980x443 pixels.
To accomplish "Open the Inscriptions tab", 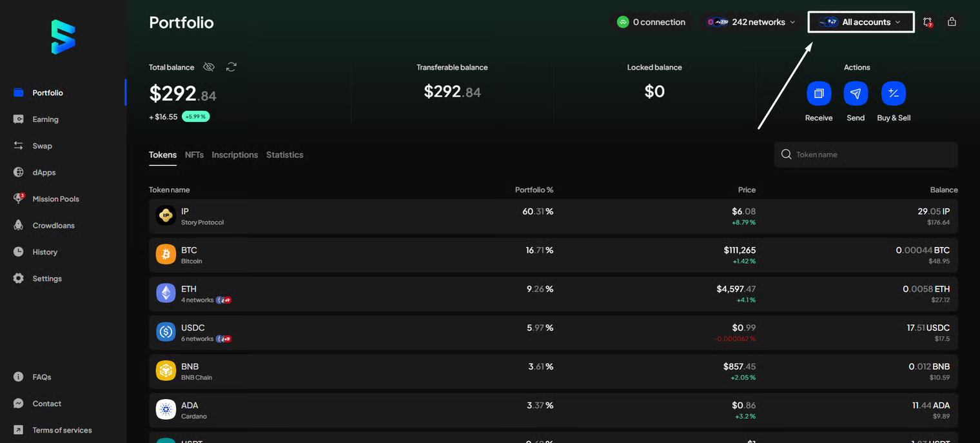I will pyautogui.click(x=235, y=155).
